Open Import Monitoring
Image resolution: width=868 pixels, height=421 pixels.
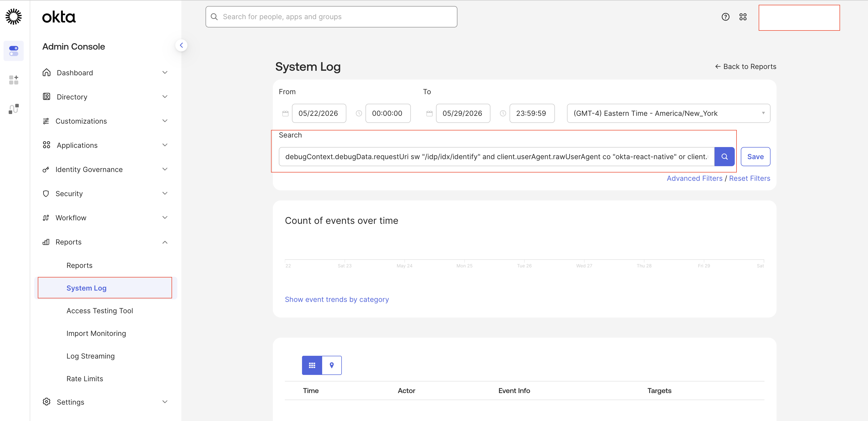pyautogui.click(x=96, y=333)
